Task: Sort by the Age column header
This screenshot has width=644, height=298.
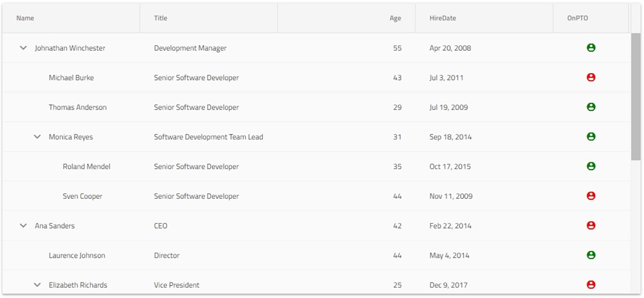Action: [395, 18]
